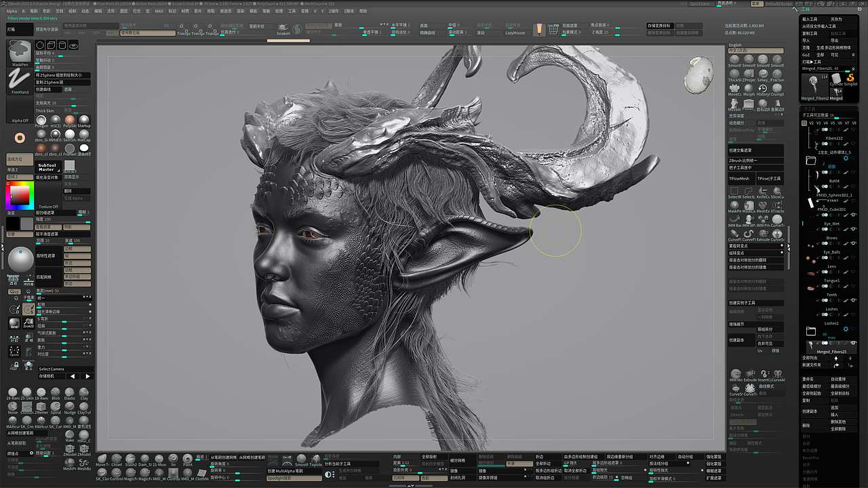Image resolution: width=868 pixels, height=488 pixels.
Task: Open the Alpha menu
Action: pyautogui.click(x=12, y=11)
